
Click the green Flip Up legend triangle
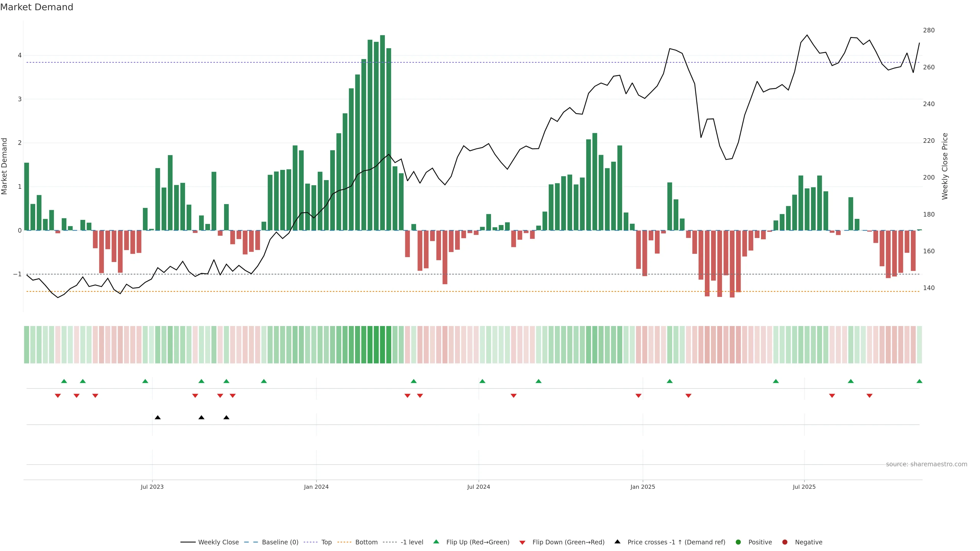click(x=436, y=542)
